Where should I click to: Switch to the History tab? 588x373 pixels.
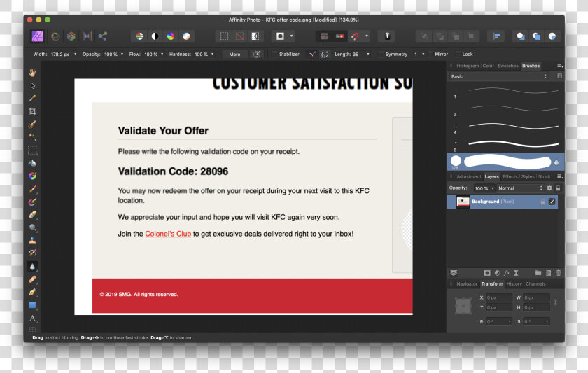pos(514,284)
